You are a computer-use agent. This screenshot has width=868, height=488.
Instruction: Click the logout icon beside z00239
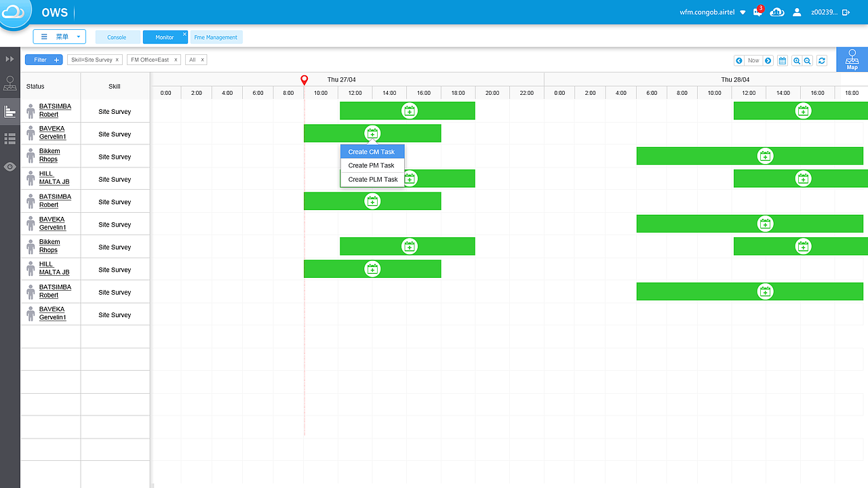pos(846,12)
